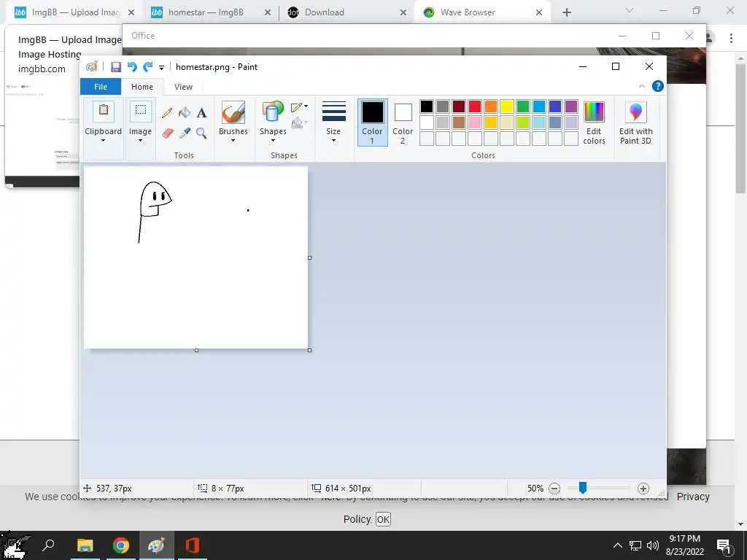747x560 pixels.
Task: Open Google Chrome from the taskbar
Action: pyautogui.click(x=121, y=545)
